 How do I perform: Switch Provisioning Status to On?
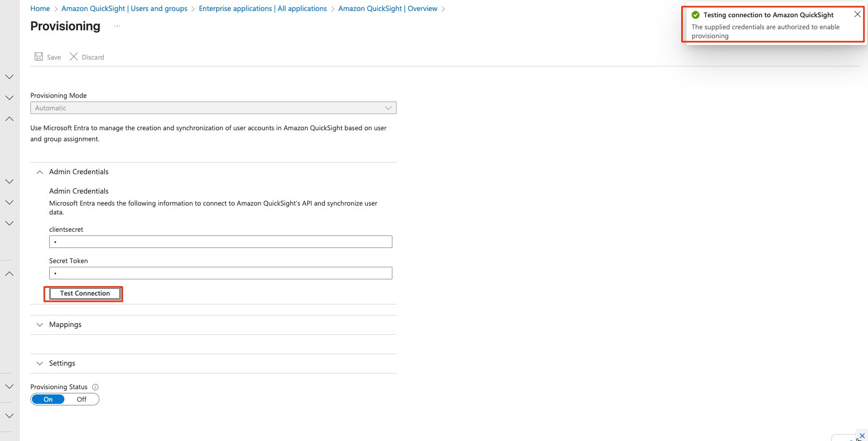[x=48, y=399]
